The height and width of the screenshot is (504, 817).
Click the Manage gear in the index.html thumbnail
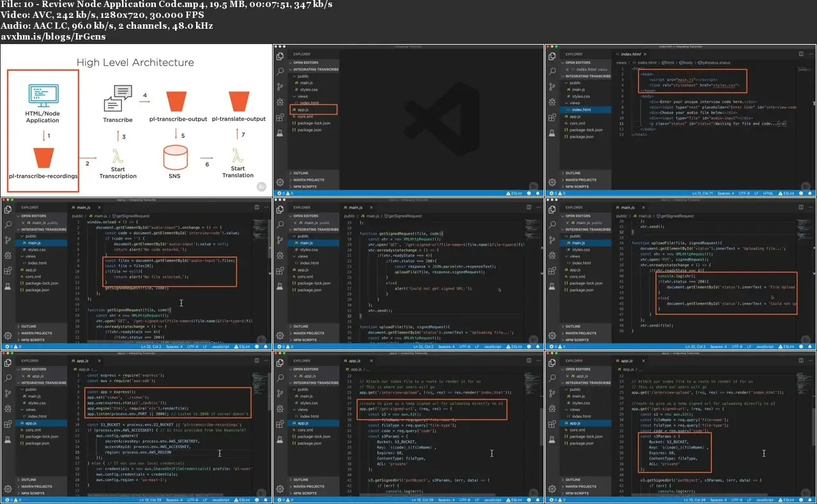click(552, 182)
